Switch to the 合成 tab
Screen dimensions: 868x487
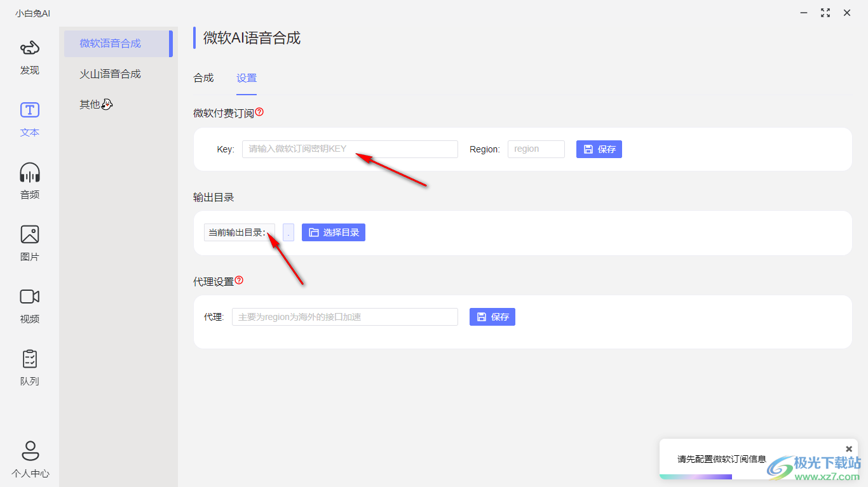pos(203,78)
